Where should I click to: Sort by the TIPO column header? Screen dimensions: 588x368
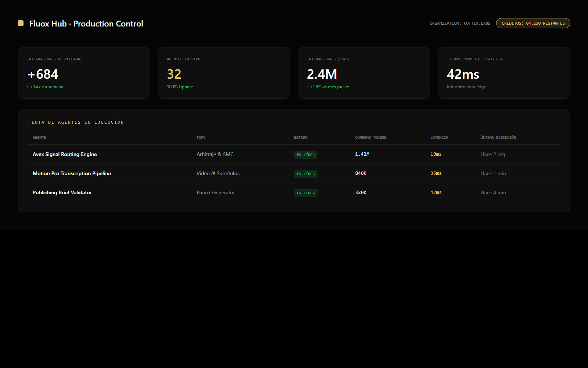point(201,138)
